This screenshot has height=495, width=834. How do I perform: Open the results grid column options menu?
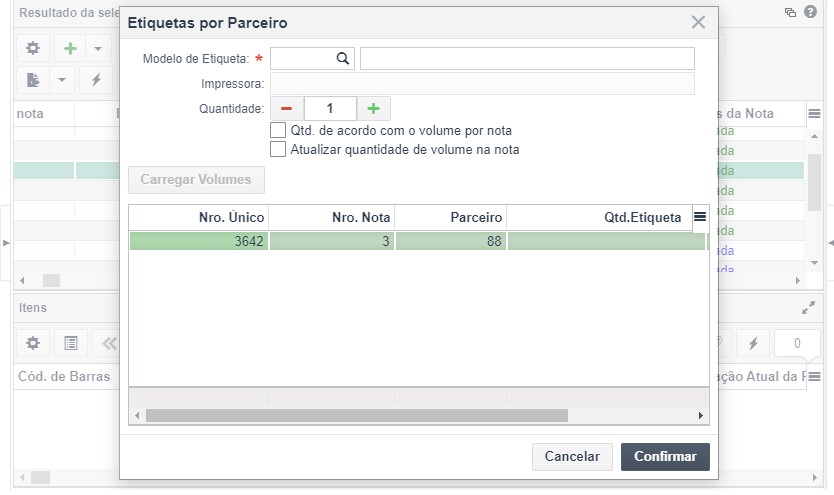point(814,113)
